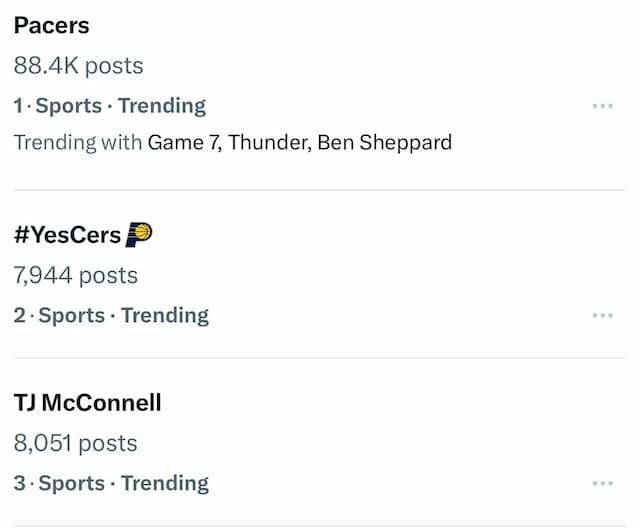Open the TJ McConnell trending topic
Screen dimensions: 640x529
pos(87,403)
